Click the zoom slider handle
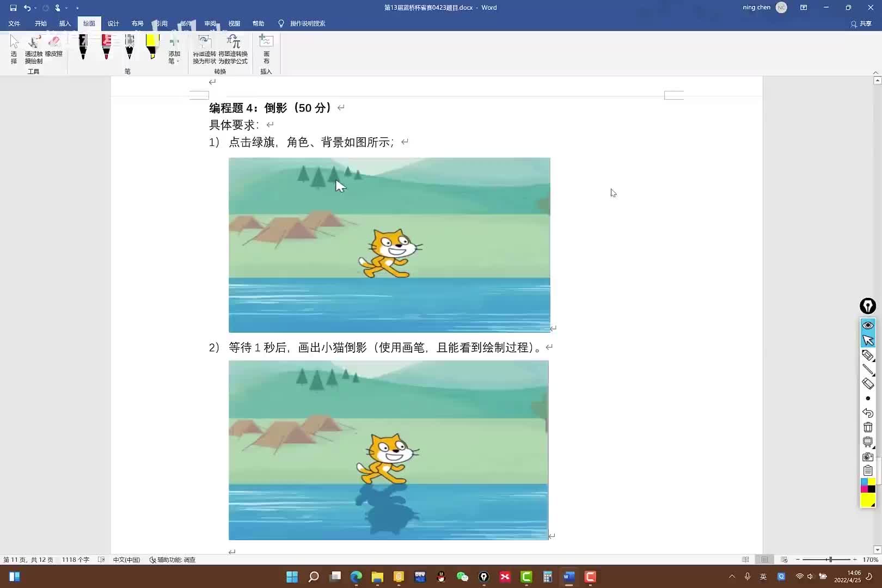Image resolution: width=882 pixels, height=588 pixels. 830,560
